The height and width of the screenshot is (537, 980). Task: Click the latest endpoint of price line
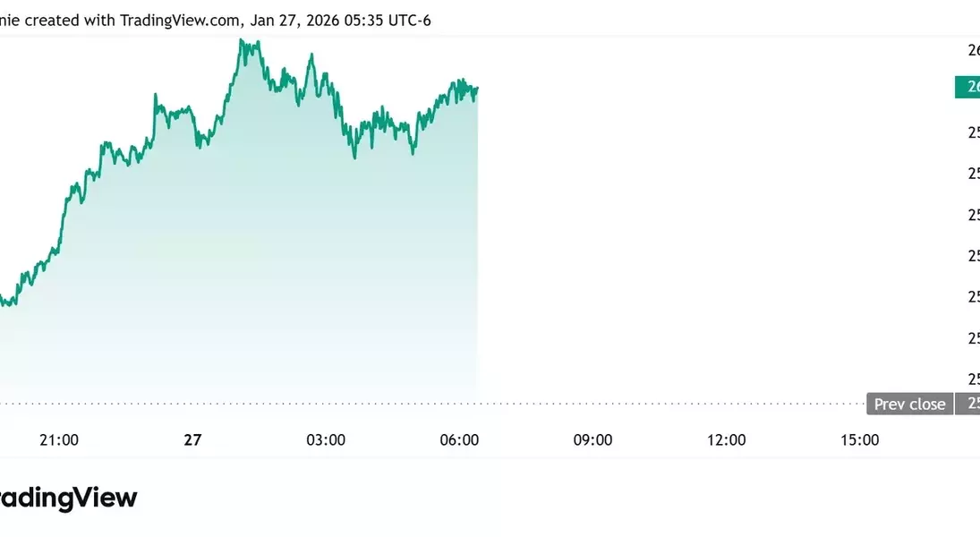(x=477, y=89)
